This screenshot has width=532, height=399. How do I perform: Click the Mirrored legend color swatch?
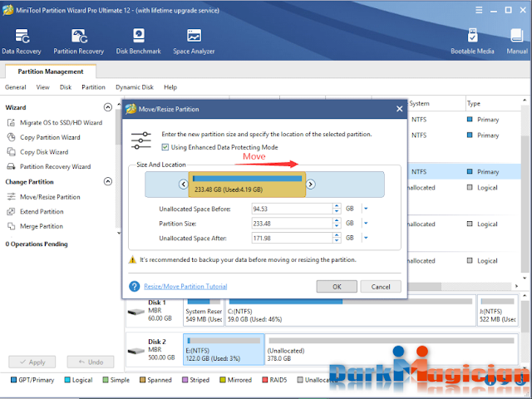(223, 380)
